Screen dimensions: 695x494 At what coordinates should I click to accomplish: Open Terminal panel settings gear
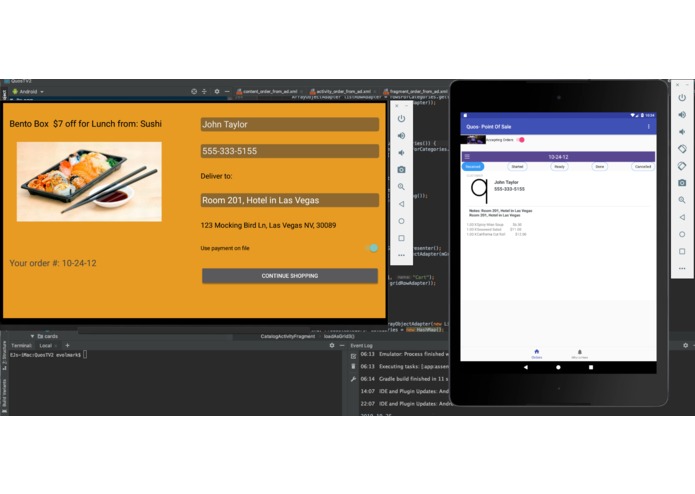pos(332,346)
